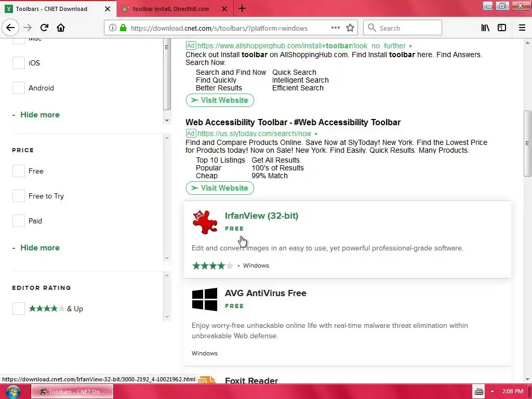
Task: Click 'Top 10 Listings' ad sitelink
Action: [x=220, y=160]
